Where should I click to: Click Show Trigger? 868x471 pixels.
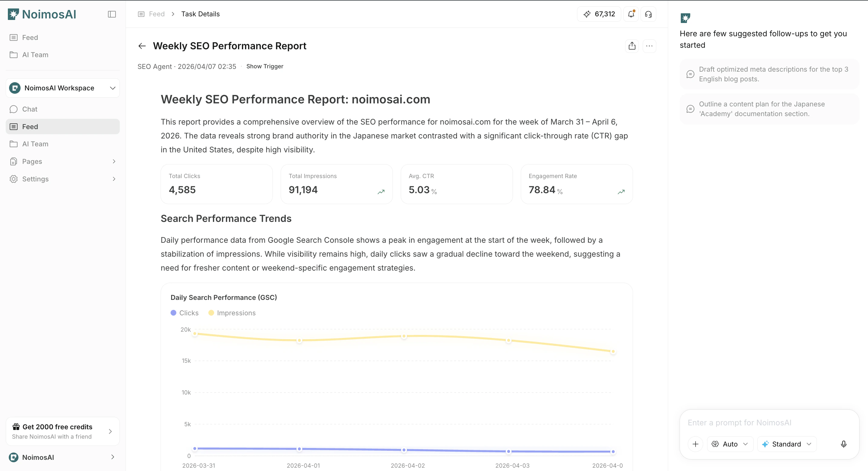pyautogui.click(x=265, y=67)
